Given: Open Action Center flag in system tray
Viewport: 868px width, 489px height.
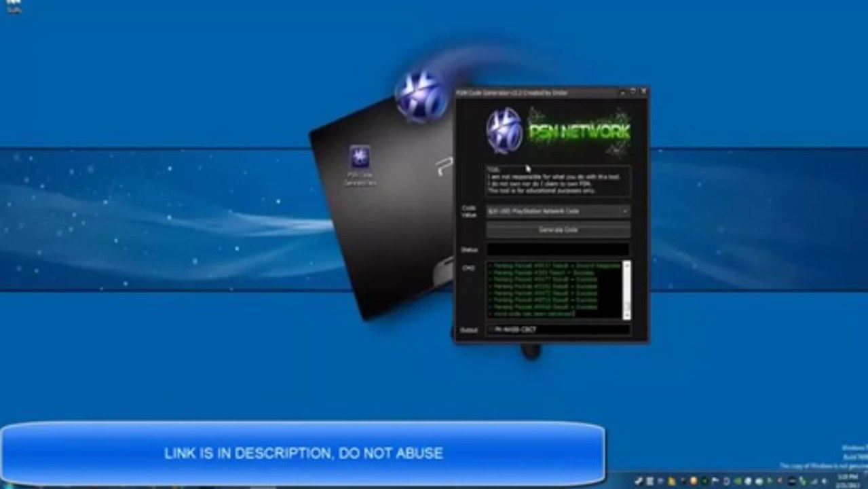Looking at the screenshot, I should [715, 481].
